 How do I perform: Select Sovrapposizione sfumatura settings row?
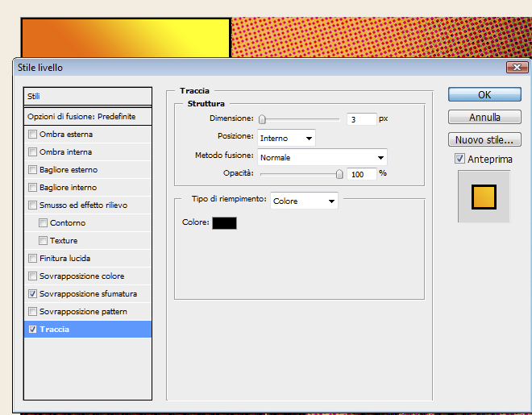[x=88, y=293]
